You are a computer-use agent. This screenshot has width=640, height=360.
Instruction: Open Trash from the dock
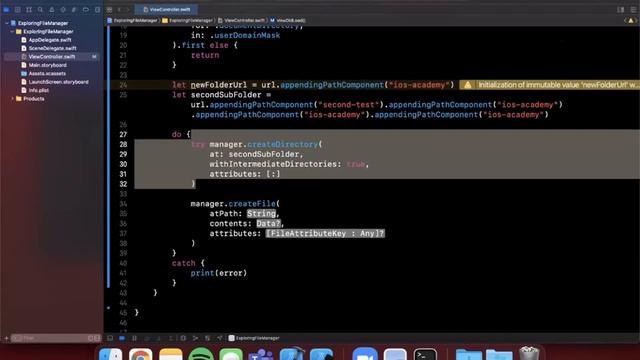click(529, 353)
